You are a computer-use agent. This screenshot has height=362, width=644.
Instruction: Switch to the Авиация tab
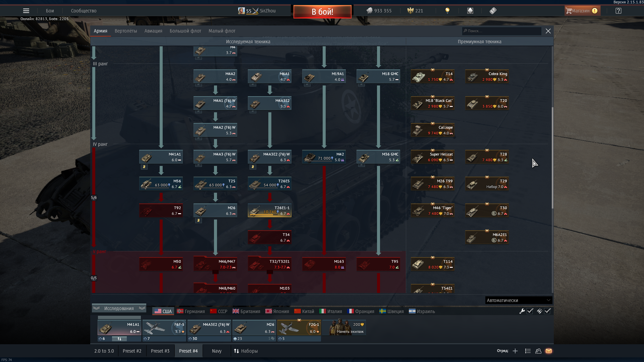(x=153, y=31)
